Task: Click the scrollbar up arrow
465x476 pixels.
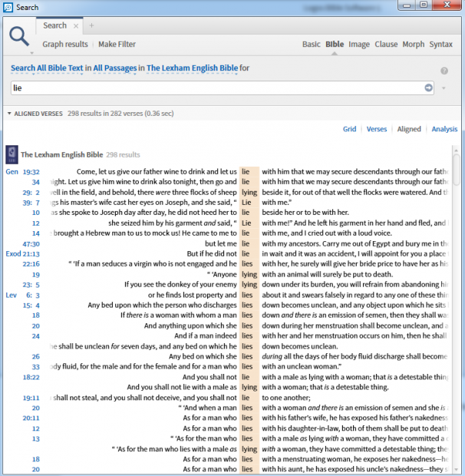Action: [456, 150]
